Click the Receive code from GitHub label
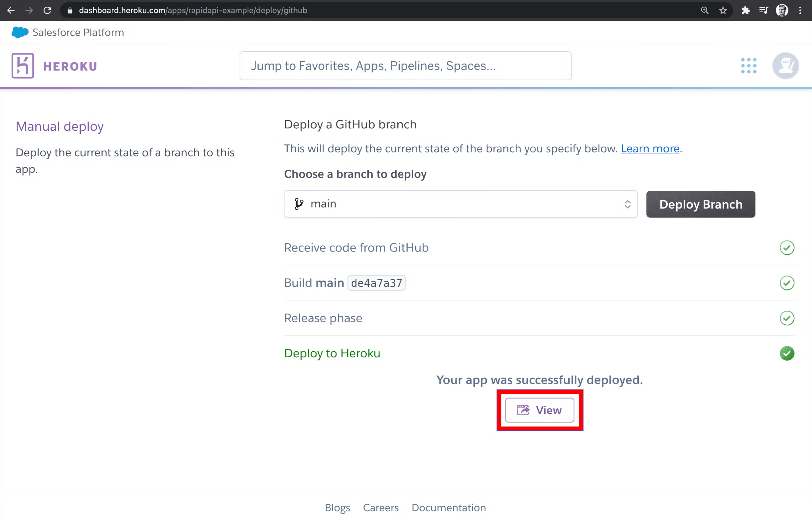 pyautogui.click(x=356, y=248)
